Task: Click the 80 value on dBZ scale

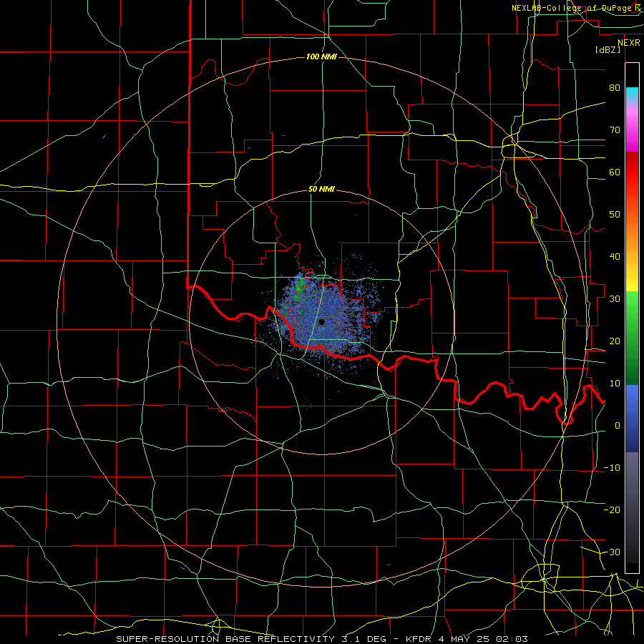Action: point(615,87)
